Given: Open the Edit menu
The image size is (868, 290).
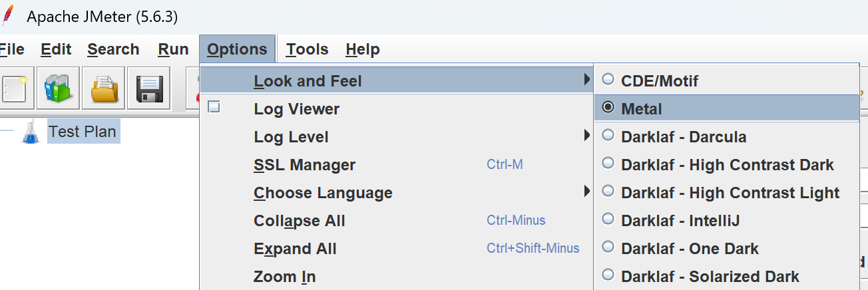Looking at the screenshot, I should (56, 49).
